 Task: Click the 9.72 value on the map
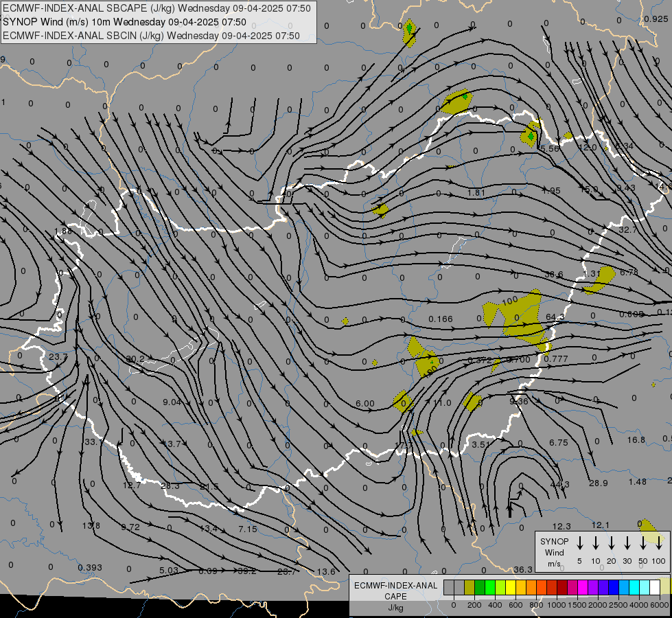point(130,527)
